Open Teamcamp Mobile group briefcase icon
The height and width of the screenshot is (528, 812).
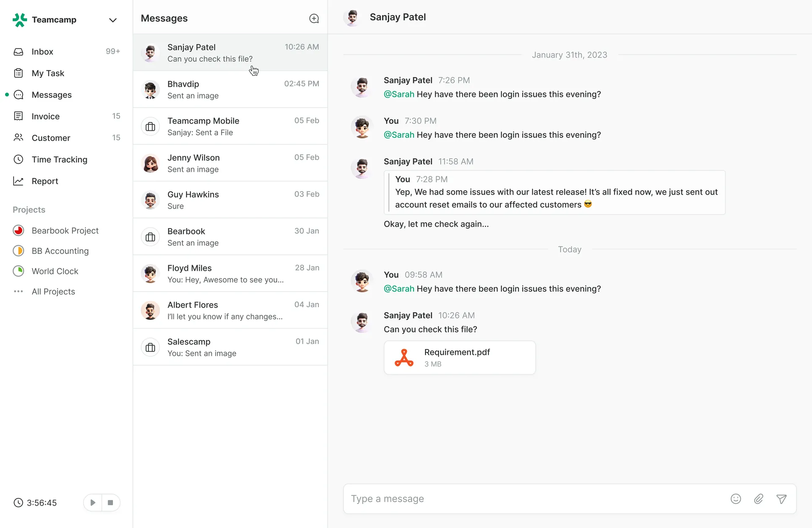coord(150,126)
